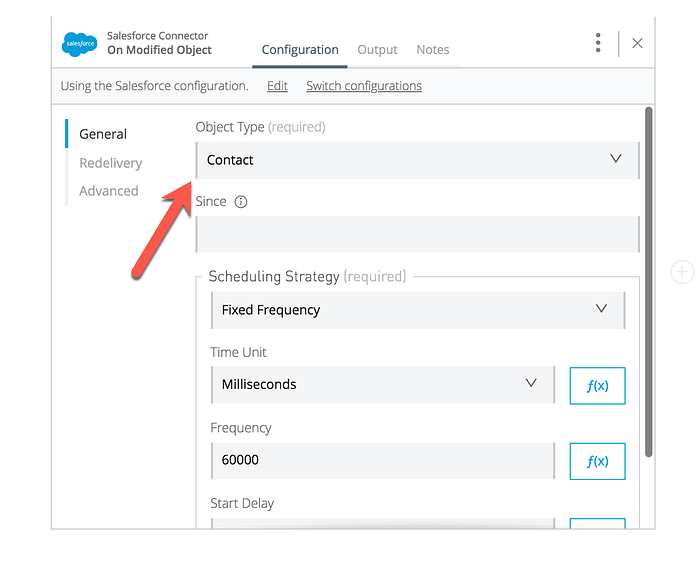Open fx expression mode for Frequency
Screen dimensions: 700x567
coord(597,461)
